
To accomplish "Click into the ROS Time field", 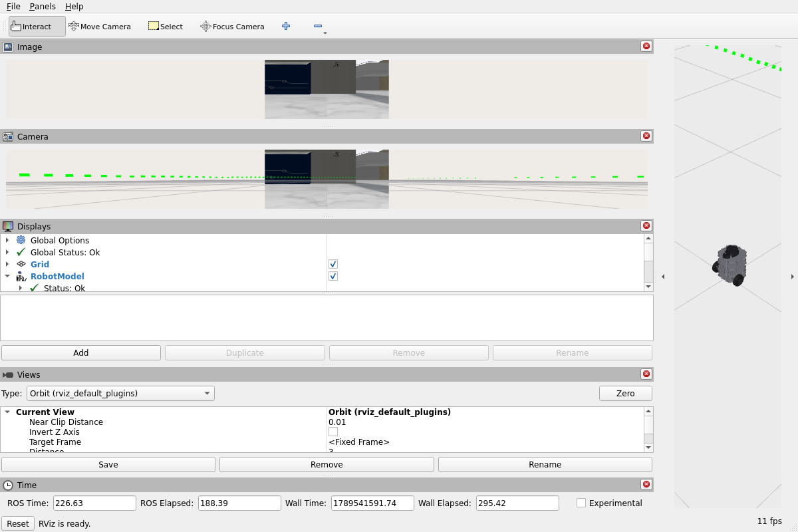I will pos(94,503).
